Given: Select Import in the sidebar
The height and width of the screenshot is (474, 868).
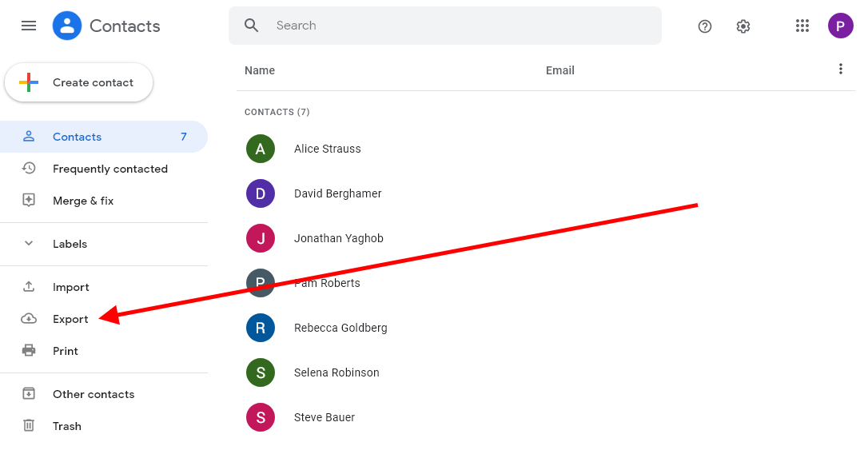Looking at the screenshot, I should pyautogui.click(x=70, y=287).
